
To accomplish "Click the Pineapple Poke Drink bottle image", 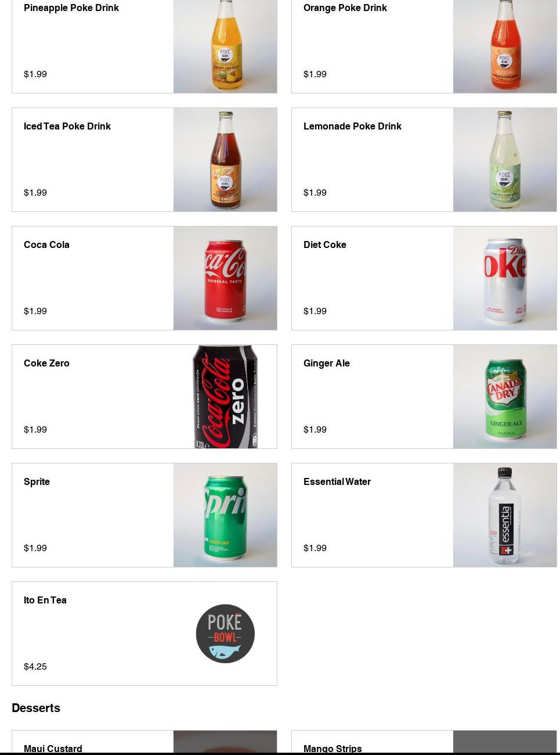I will point(225,46).
